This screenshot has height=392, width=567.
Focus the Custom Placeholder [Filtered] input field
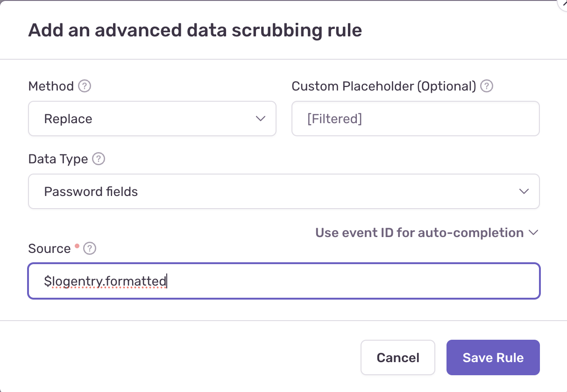click(x=416, y=119)
